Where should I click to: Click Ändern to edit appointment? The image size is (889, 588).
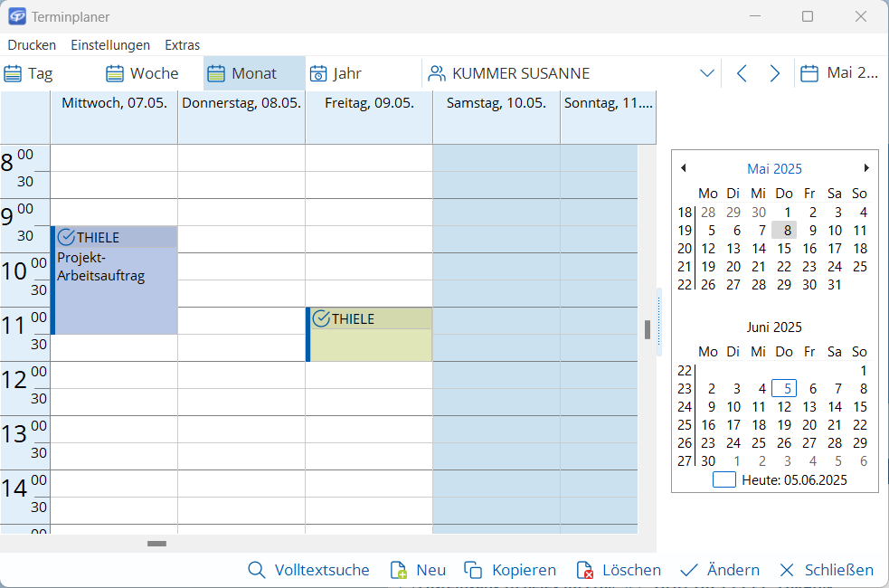[x=720, y=570]
